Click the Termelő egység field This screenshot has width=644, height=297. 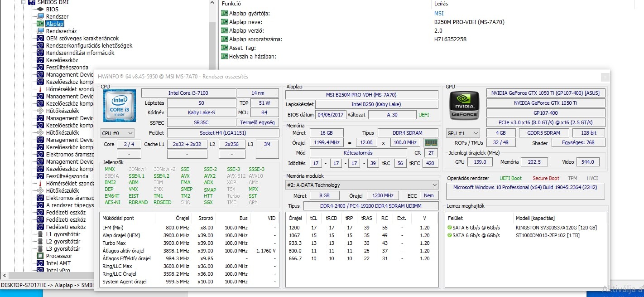[258, 122]
